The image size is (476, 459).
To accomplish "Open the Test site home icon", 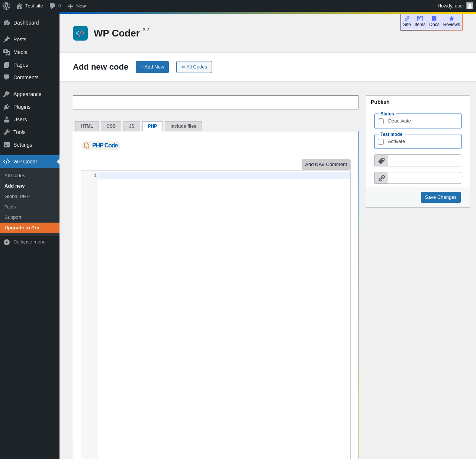I will coord(19,6).
